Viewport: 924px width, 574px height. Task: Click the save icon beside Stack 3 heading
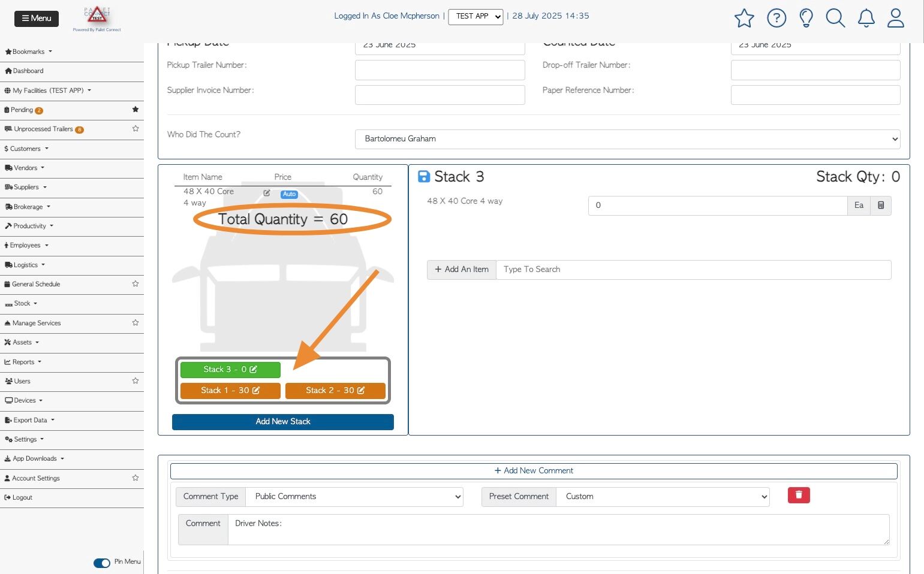(424, 176)
